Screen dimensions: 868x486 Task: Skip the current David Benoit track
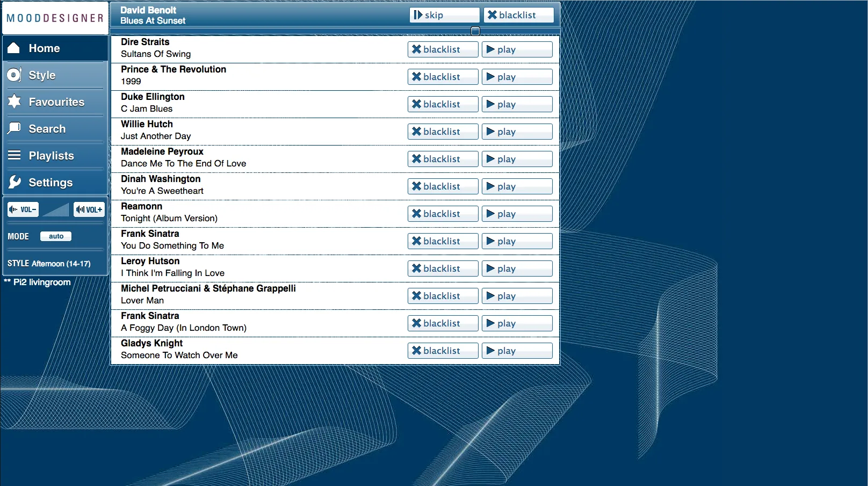click(x=445, y=15)
